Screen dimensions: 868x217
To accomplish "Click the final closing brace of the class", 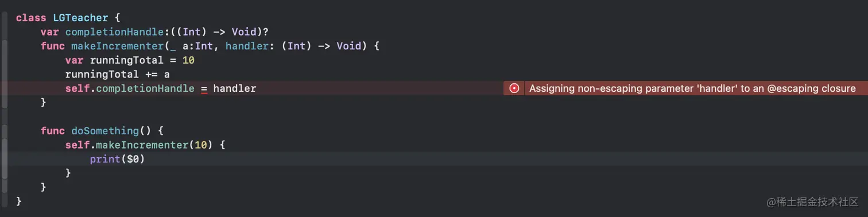I will click(x=19, y=201).
